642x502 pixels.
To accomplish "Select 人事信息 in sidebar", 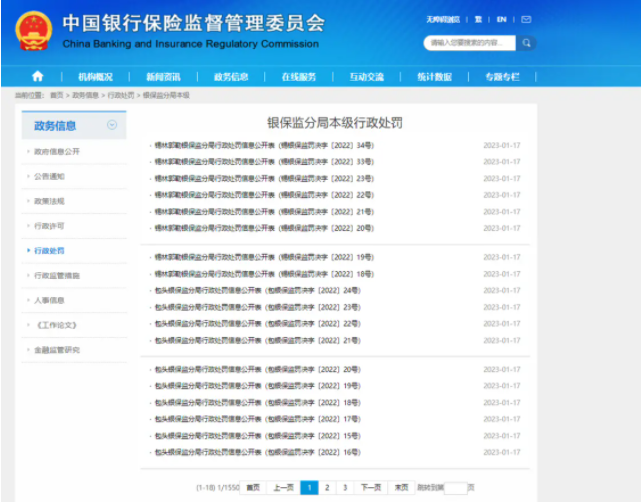I will coord(49,300).
